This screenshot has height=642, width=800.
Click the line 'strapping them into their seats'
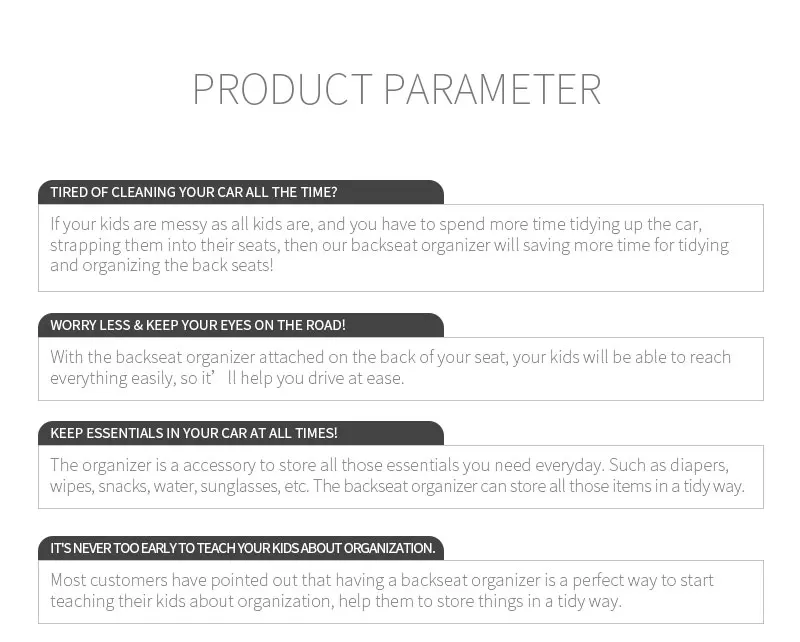pyautogui.click(x=390, y=245)
